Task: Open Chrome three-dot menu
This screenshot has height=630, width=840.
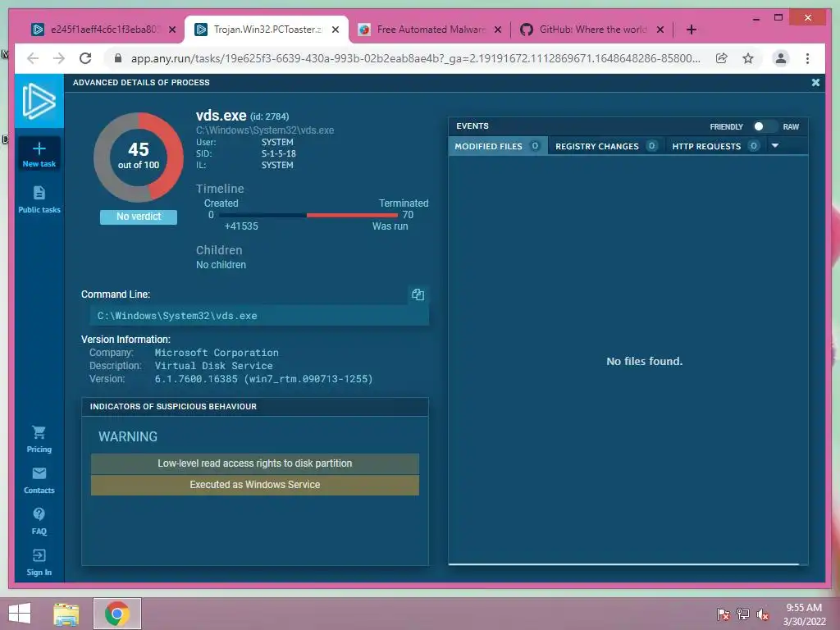Action: click(x=807, y=58)
